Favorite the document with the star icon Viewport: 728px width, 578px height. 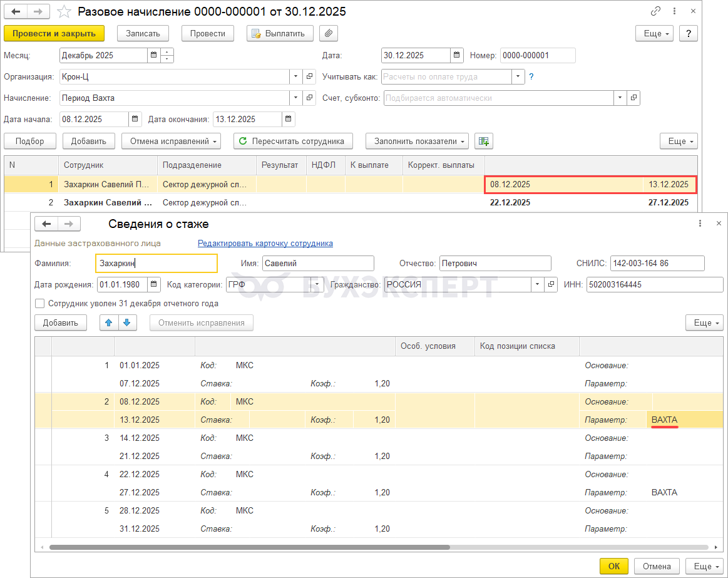[x=63, y=12]
